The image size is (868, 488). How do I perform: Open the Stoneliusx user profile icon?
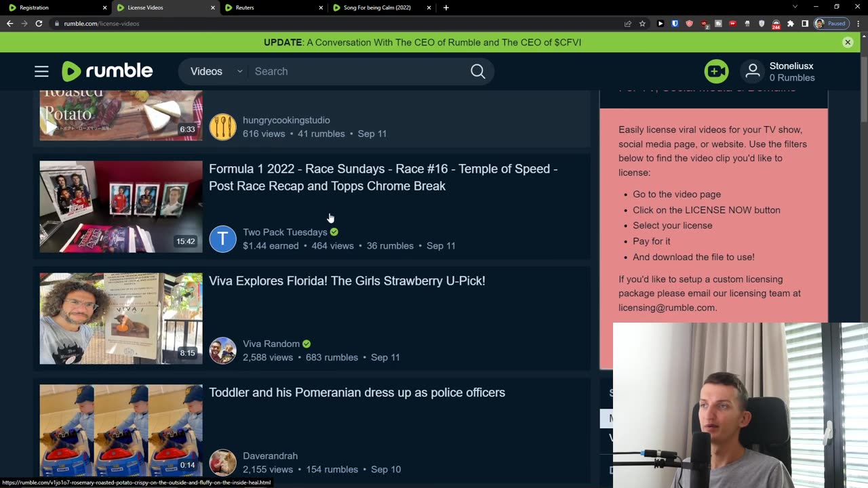tap(752, 71)
